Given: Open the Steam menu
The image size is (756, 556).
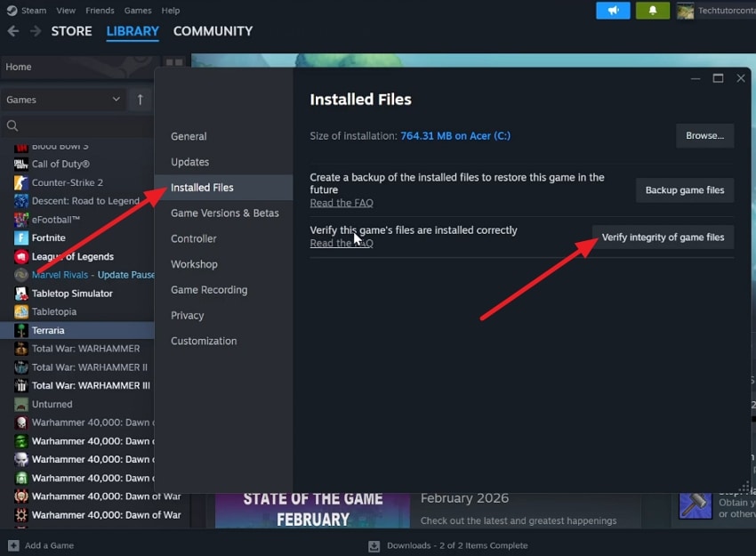Looking at the screenshot, I should pyautogui.click(x=34, y=11).
